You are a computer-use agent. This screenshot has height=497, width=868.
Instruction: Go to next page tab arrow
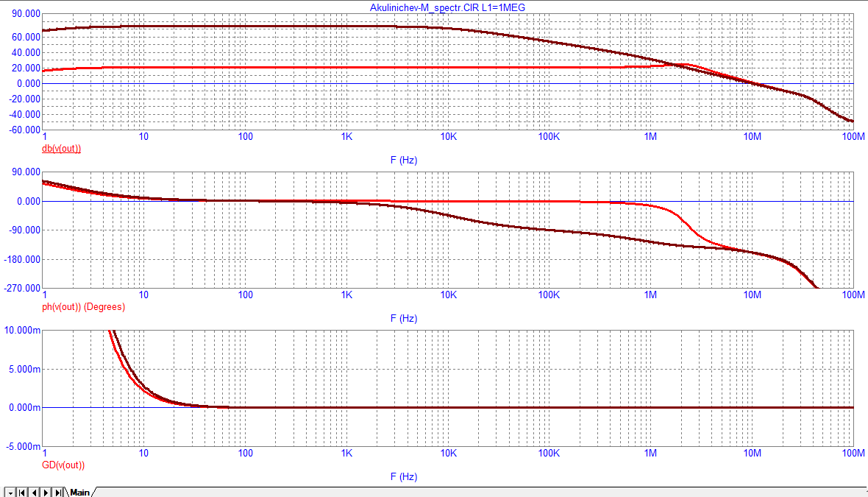click(x=46, y=493)
